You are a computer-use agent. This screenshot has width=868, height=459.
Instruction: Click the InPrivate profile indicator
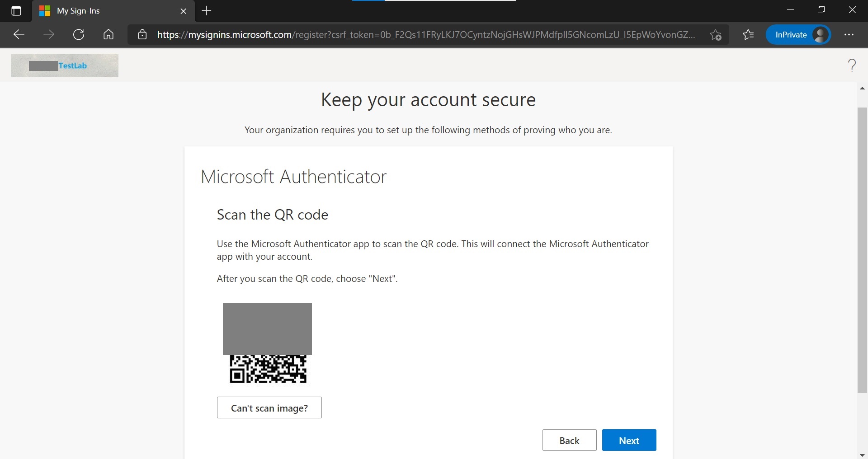798,35
